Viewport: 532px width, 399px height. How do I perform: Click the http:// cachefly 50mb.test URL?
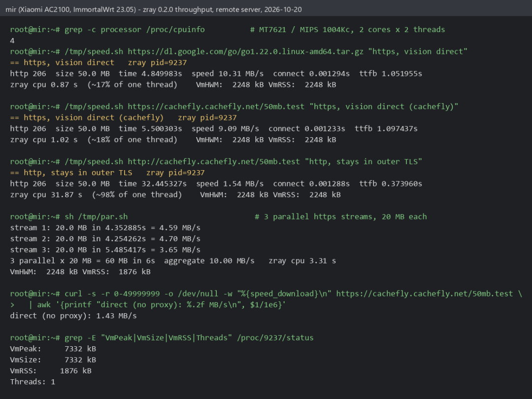click(214, 162)
